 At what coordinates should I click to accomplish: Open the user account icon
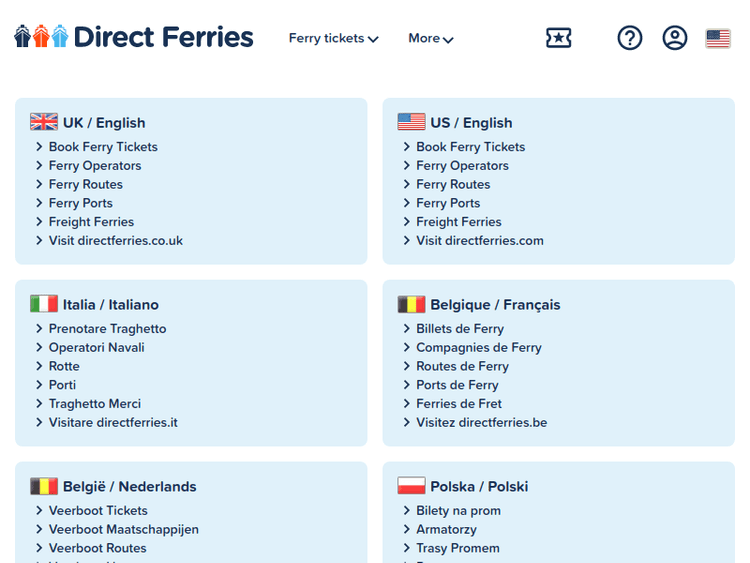675,38
